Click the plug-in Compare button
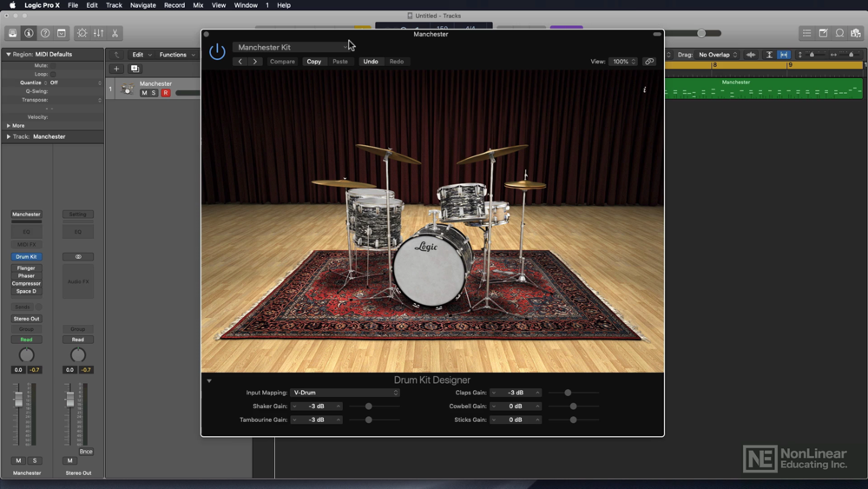 click(282, 62)
